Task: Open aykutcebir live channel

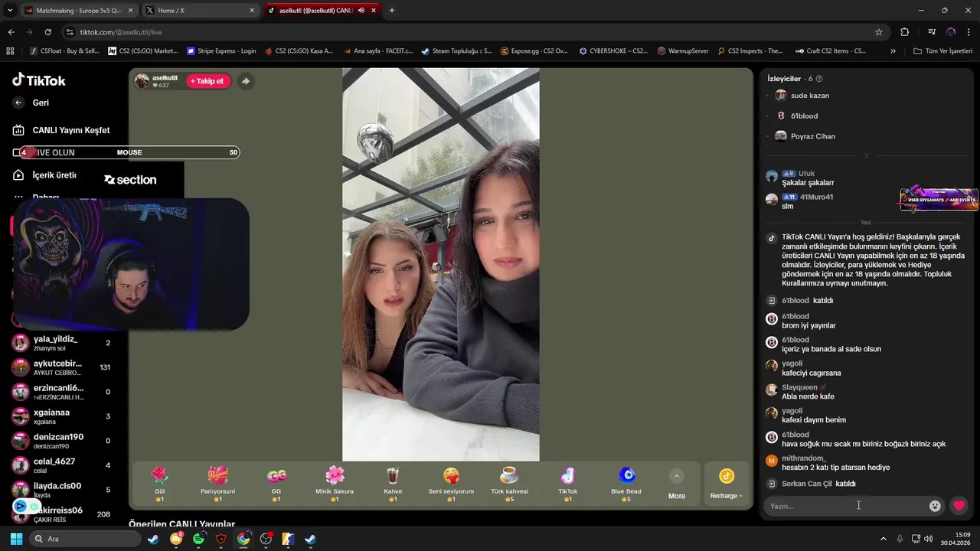Action: (x=61, y=367)
